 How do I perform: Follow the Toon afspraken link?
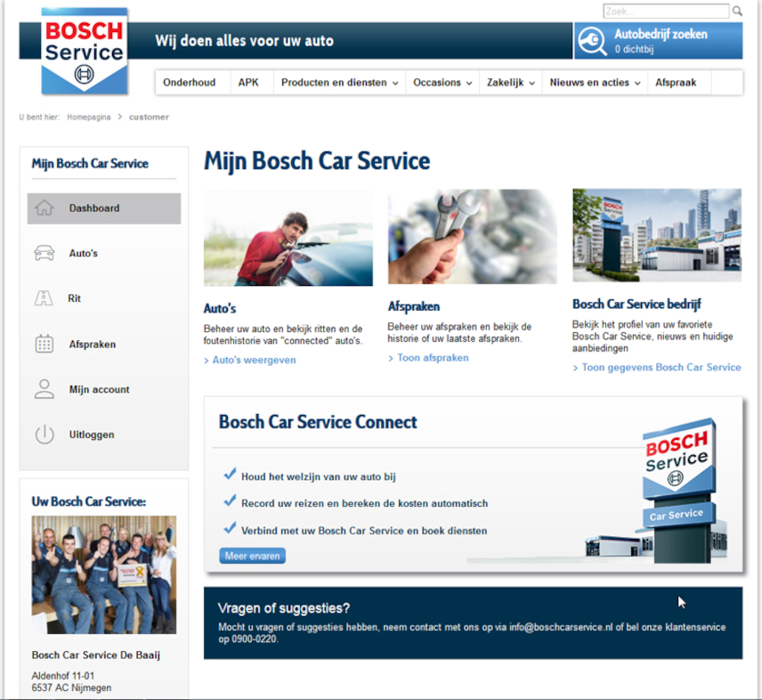tap(433, 358)
